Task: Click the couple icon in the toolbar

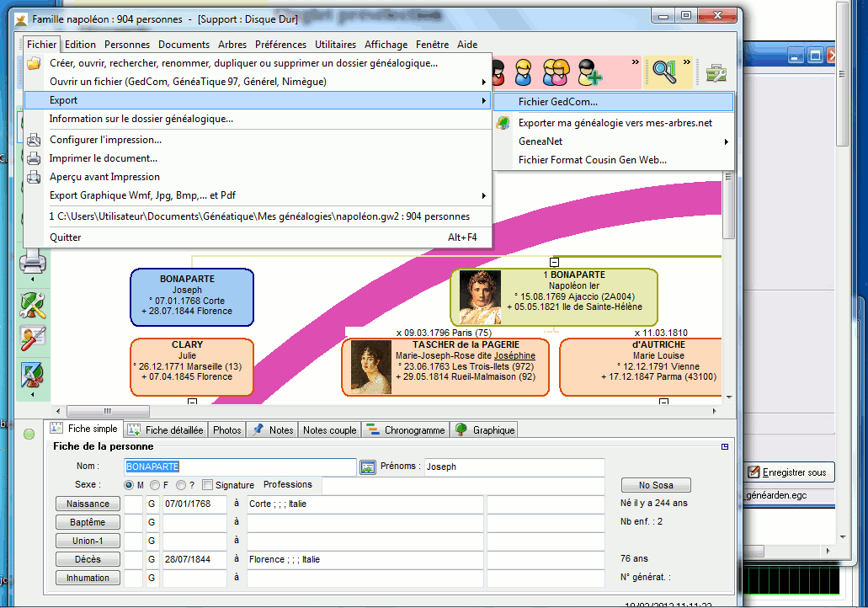Action: (x=556, y=72)
